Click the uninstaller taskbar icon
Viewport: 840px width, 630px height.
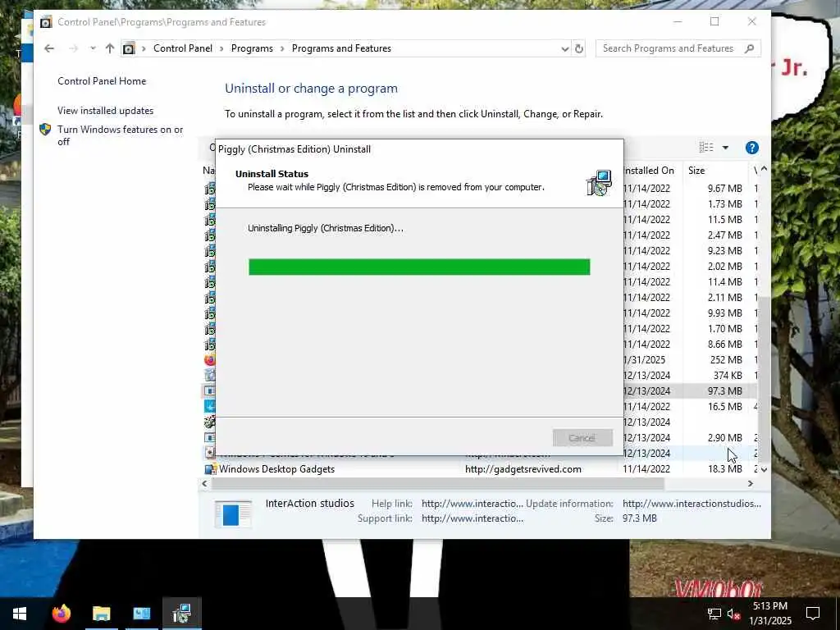181,614
